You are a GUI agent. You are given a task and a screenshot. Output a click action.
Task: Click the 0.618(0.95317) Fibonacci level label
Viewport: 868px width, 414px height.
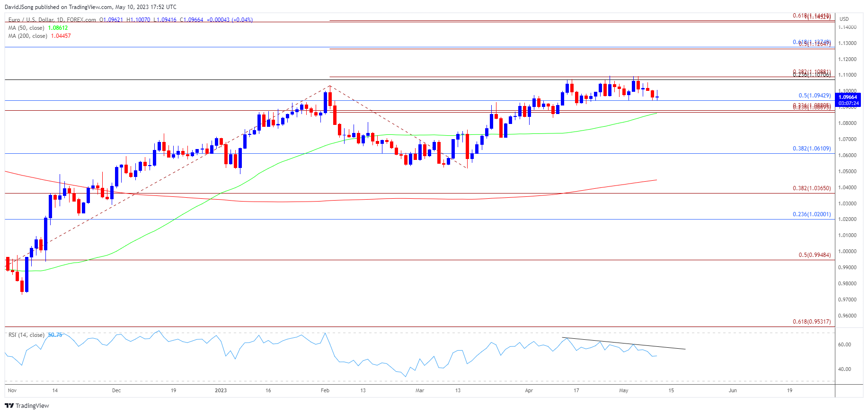point(811,322)
